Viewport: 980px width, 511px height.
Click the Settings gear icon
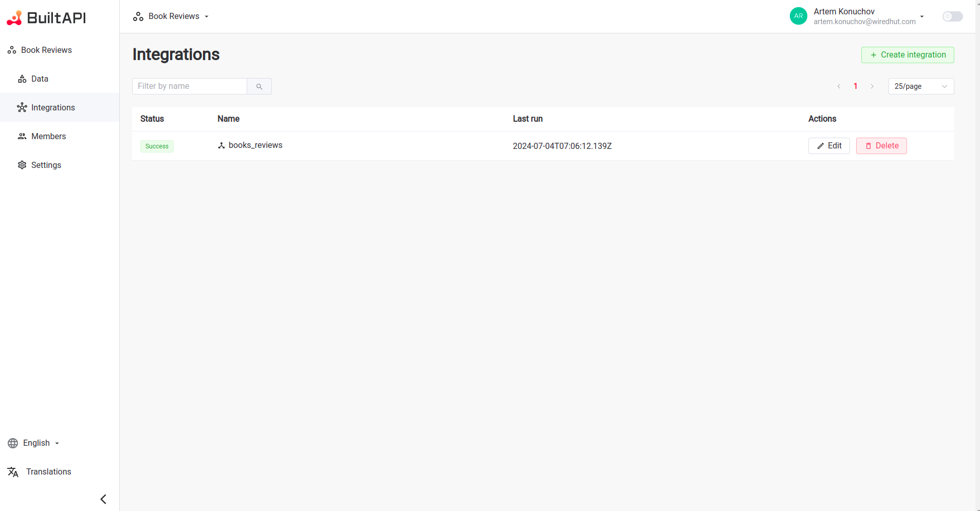(22, 165)
